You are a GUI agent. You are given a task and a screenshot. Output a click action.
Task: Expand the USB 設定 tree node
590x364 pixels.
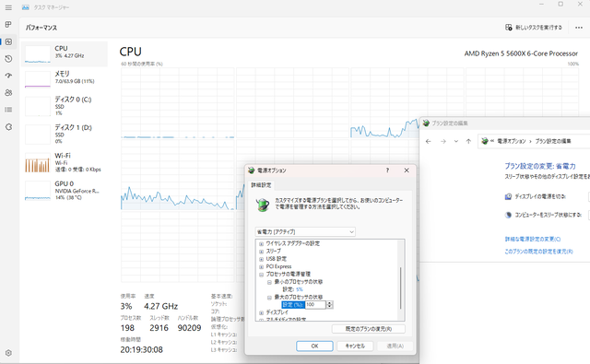tap(261, 259)
